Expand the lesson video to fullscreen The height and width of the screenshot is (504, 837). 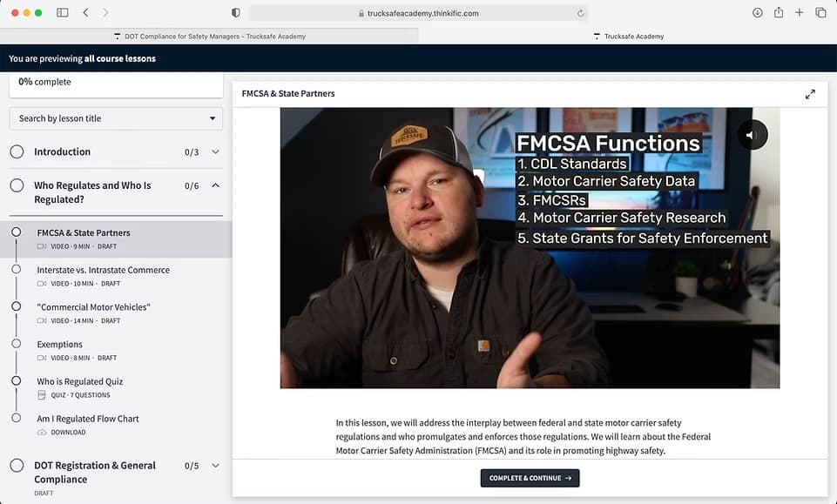pyautogui.click(x=810, y=93)
